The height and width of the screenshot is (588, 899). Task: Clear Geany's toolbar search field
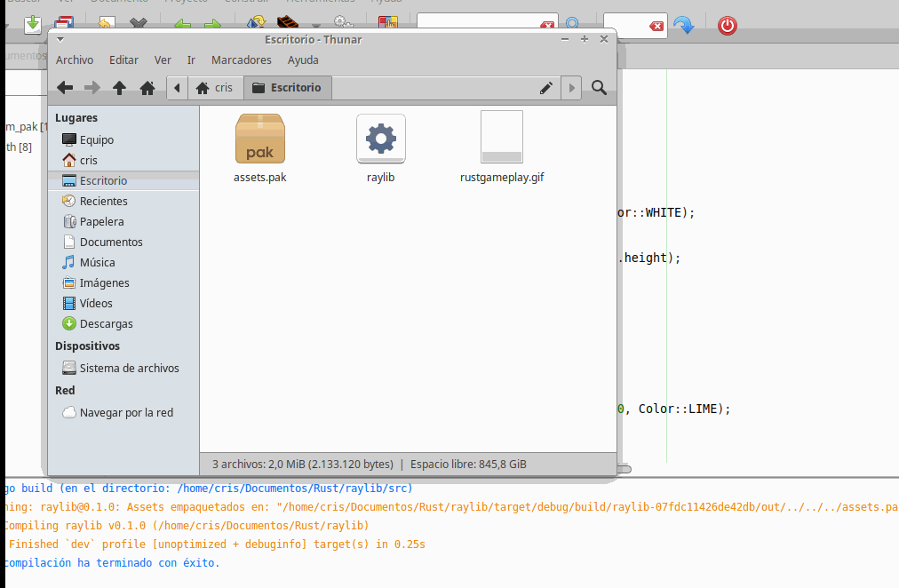[547, 25]
